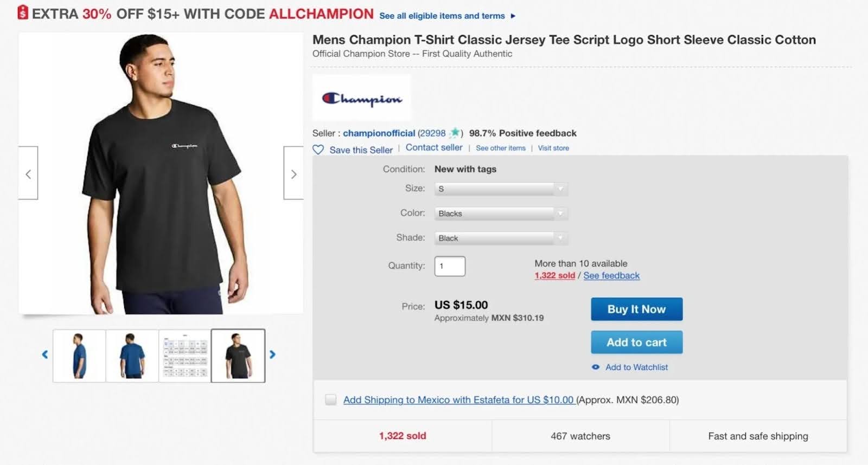Click the star icon next to seller feedback score
This screenshot has width=868, height=465.
456,132
